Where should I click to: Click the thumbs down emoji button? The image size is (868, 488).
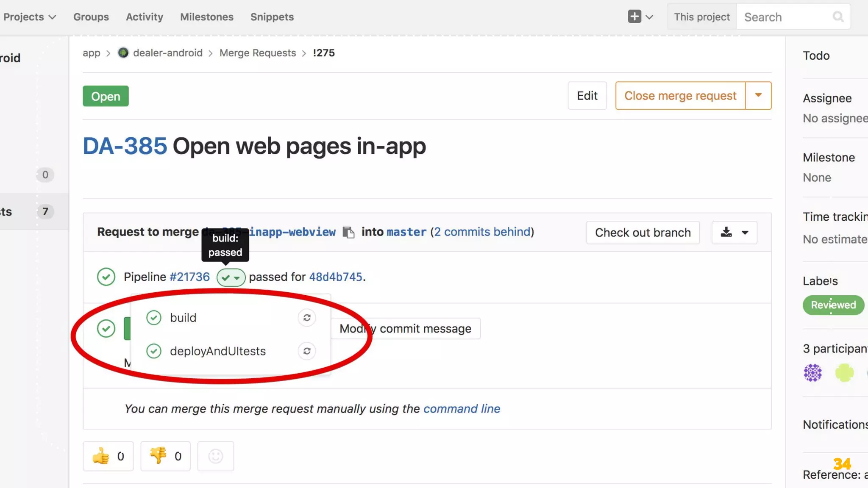point(165,456)
